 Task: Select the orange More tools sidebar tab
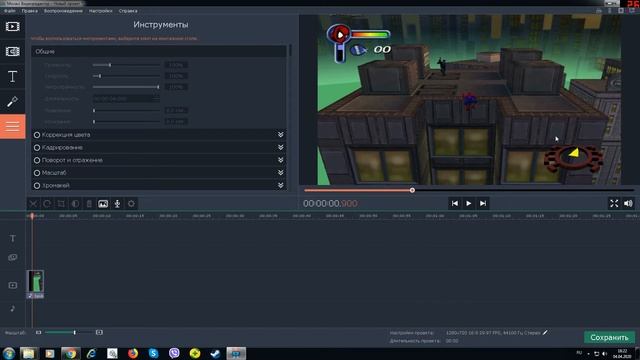12,126
